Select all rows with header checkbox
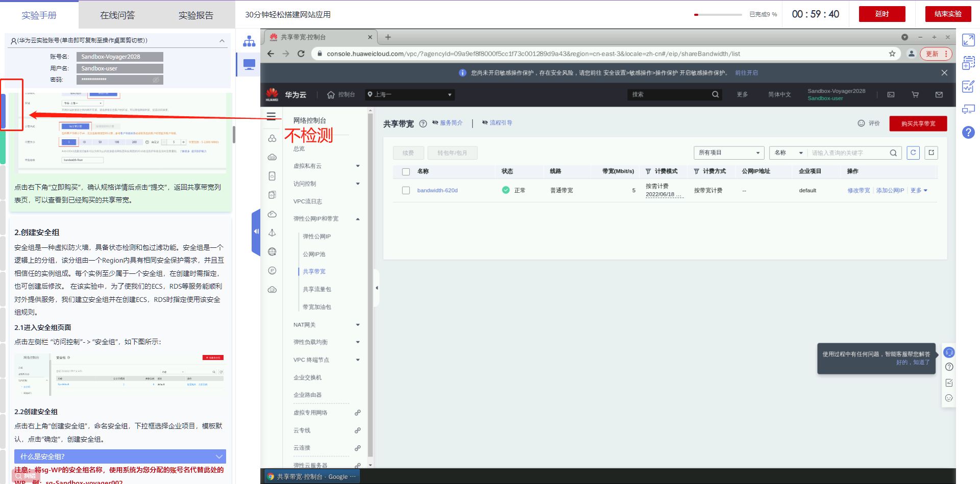Viewport: 980px width, 484px height. coord(406,172)
